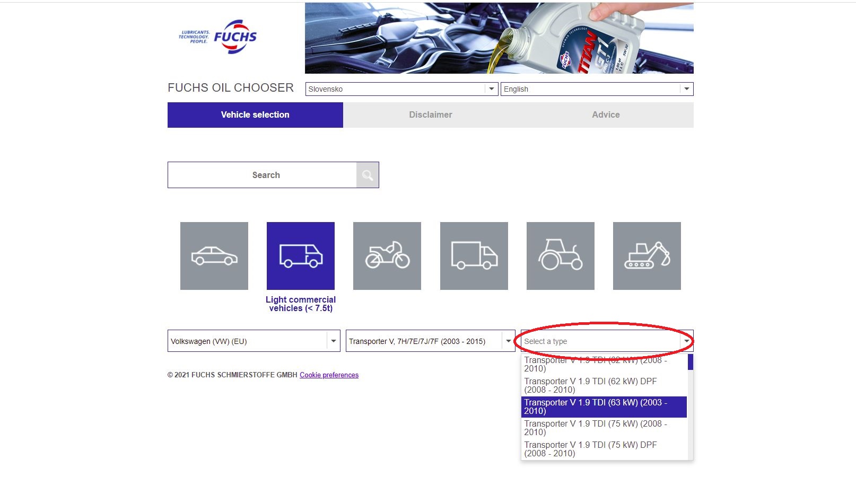Click the type list scrollbar thumb
This screenshot has height=504, width=856.
[x=691, y=362]
